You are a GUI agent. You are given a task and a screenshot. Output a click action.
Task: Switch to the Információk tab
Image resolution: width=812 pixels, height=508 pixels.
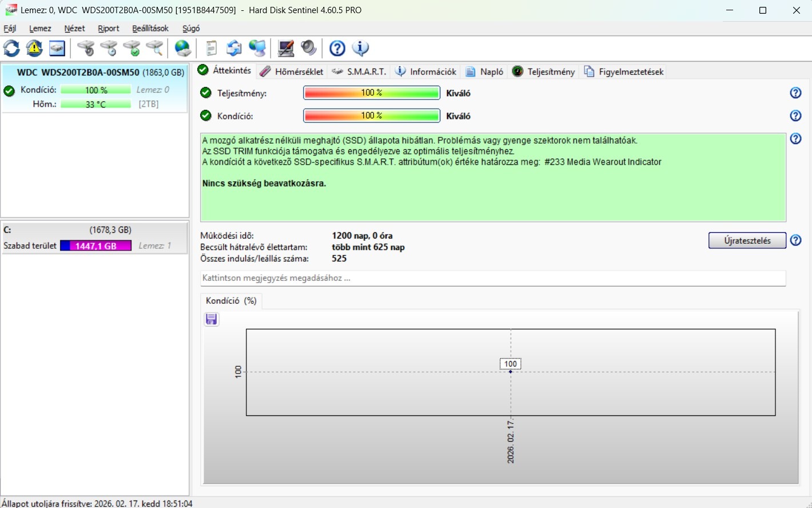[426, 72]
